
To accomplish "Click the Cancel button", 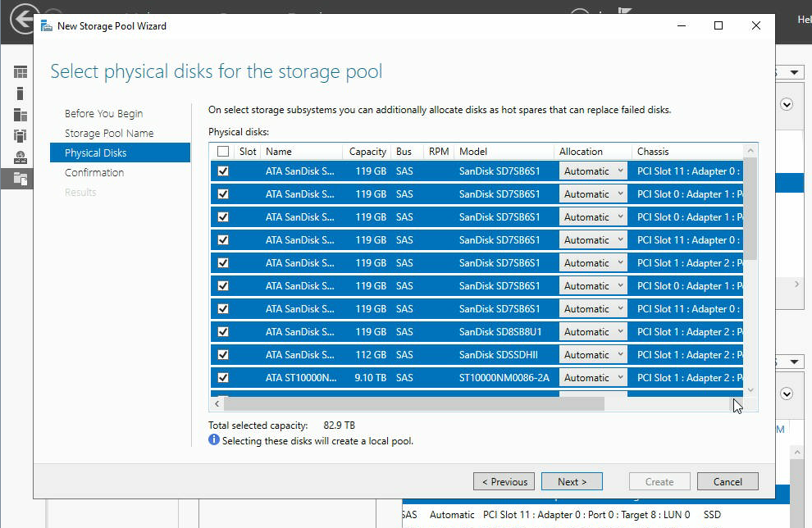I will (x=728, y=482).
